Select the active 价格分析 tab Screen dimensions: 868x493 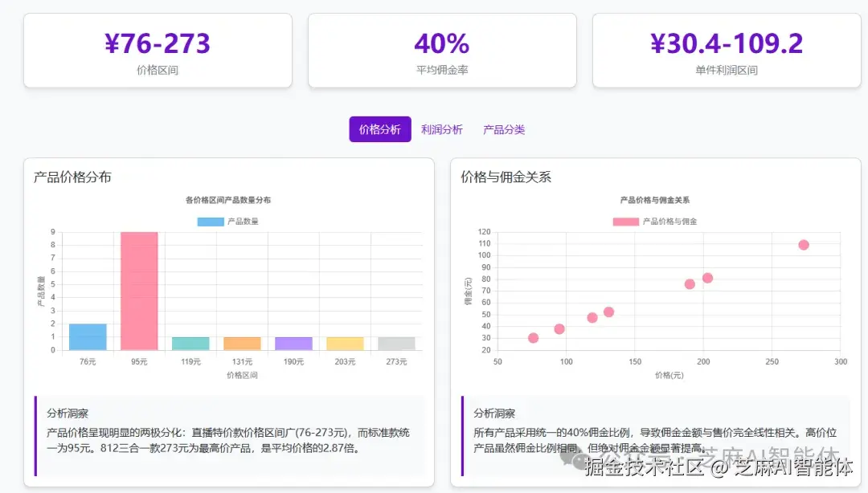(x=379, y=128)
